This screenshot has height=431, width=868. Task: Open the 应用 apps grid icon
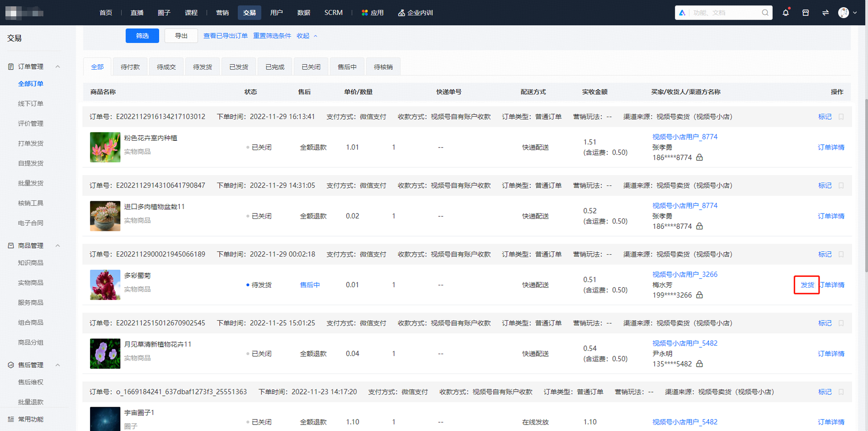[364, 13]
